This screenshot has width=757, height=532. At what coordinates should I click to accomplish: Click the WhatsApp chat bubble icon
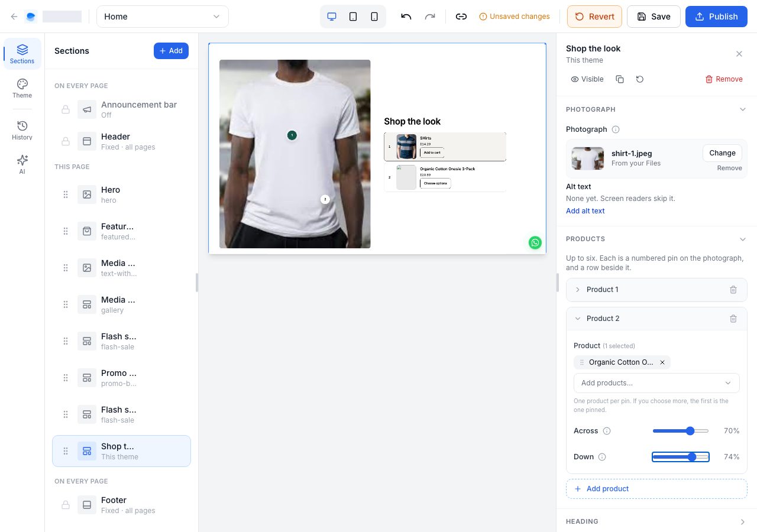click(535, 242)
